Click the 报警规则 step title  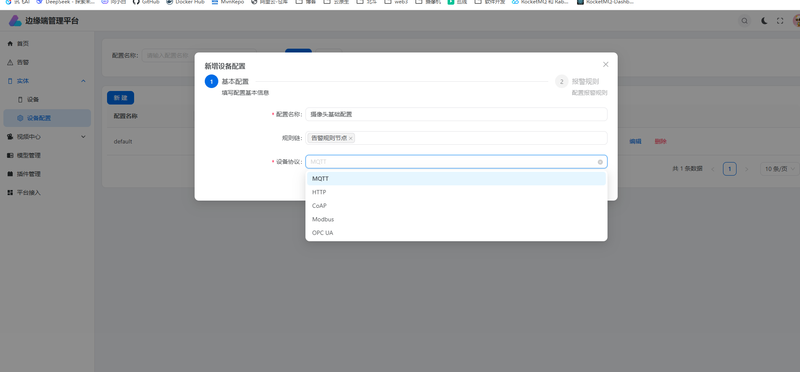tap(585, 82)
